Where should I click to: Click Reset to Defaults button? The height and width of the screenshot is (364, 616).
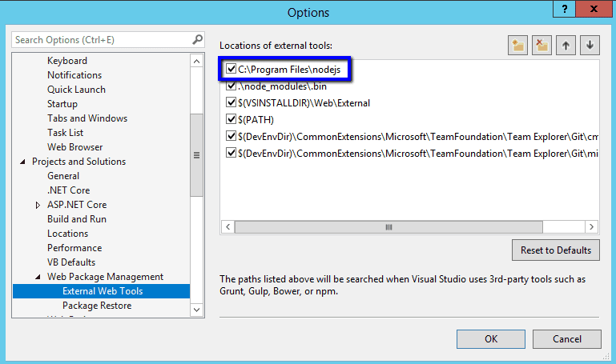click(x=555, y=250)
